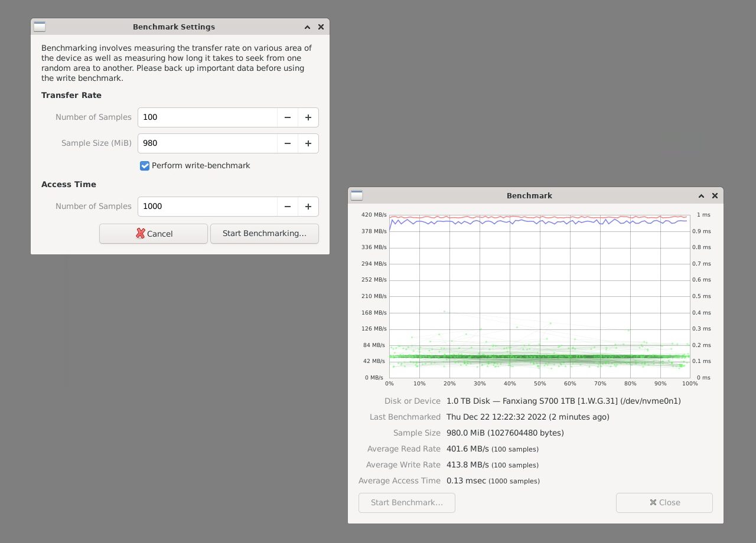Decrease Sample Size (MiB) value
The width and height of the screenshot is (756, 543).
click(287, 143)
